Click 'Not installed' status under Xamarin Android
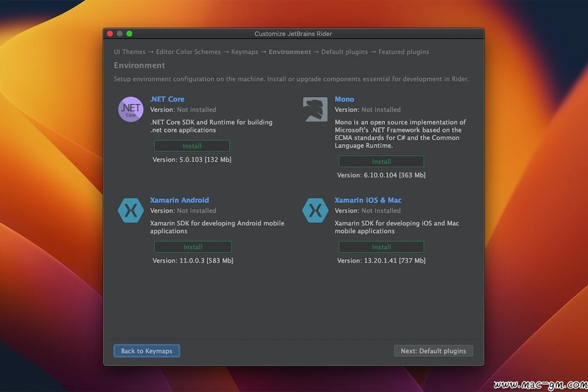 196,210
